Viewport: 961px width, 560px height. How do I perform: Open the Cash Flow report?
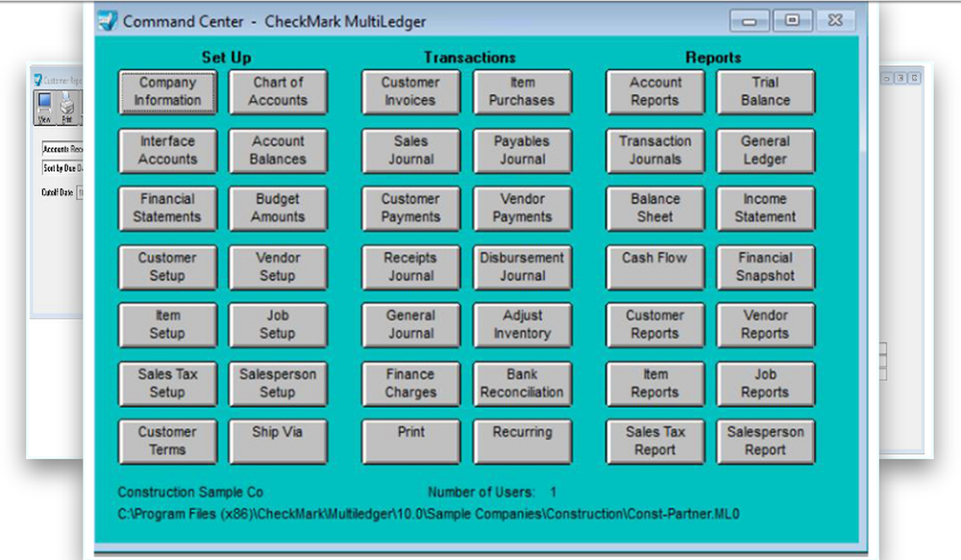[655, 267]
